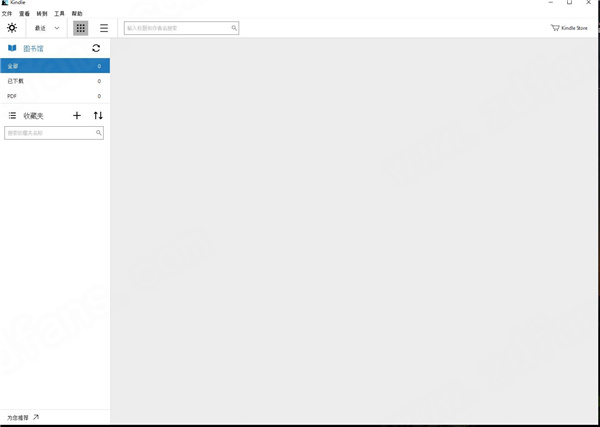This screenshot has height=427, width=600.
Task: Focus the title and author search field
Action: (175, 28)
